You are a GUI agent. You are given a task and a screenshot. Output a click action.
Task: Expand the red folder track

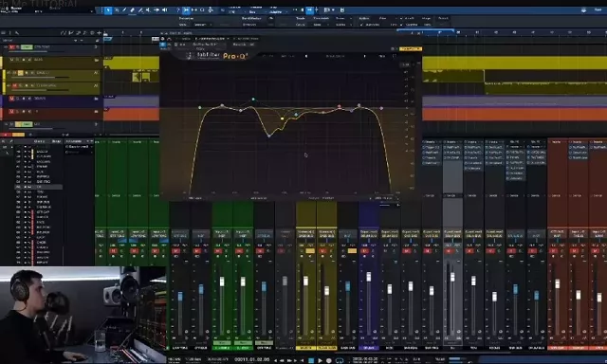(x=96, y=112)
